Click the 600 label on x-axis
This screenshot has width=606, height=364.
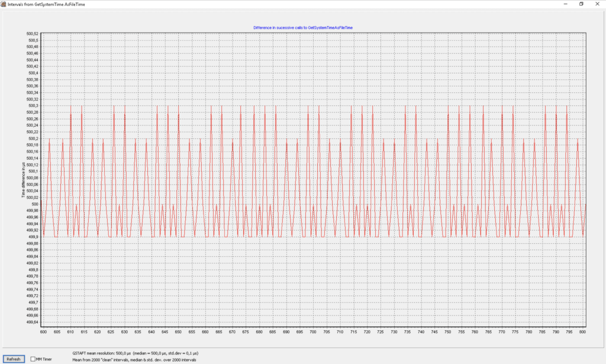coord(44,332)
